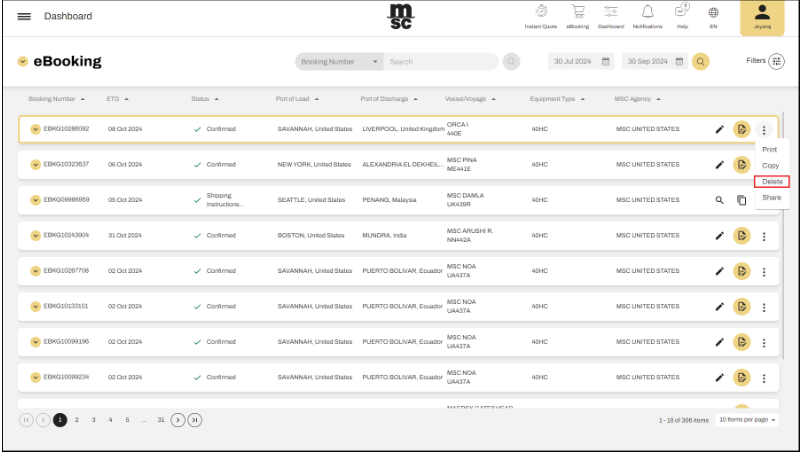Jump to the last results page
Viewport: 803px width, 453px height.
[x=195, y=420]
